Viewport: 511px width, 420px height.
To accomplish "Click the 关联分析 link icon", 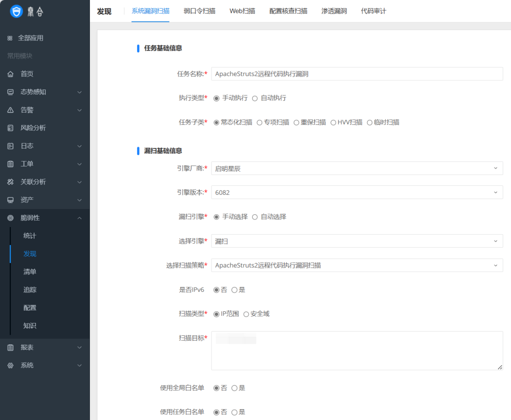I will tap(10, 182).
